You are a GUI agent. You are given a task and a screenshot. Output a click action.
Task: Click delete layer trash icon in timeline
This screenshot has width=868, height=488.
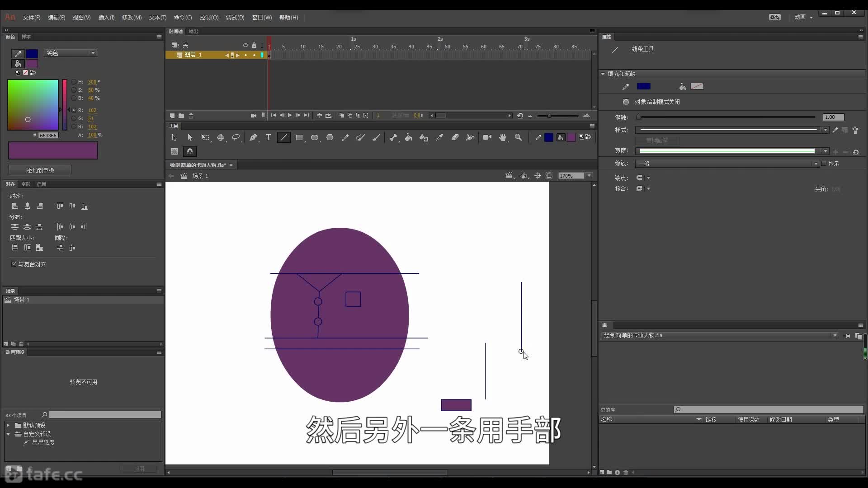(191, 116)
